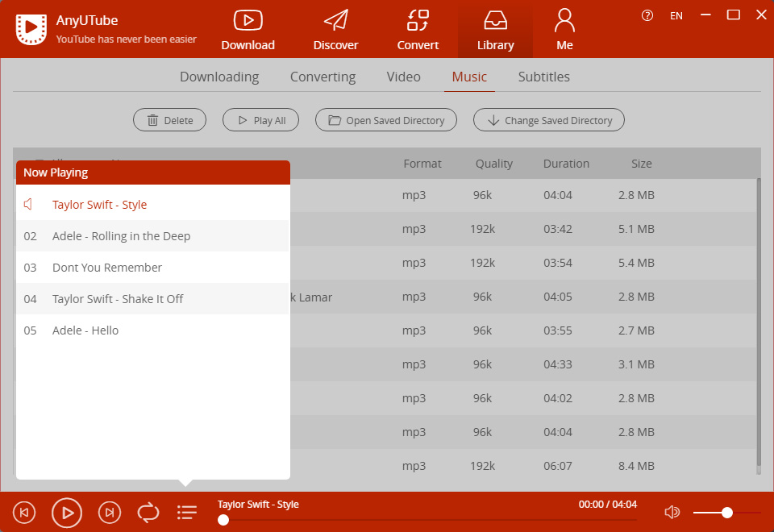Click the 00:00 / 04:04 time display
The image size is (774, 532).
coord(607,505)
